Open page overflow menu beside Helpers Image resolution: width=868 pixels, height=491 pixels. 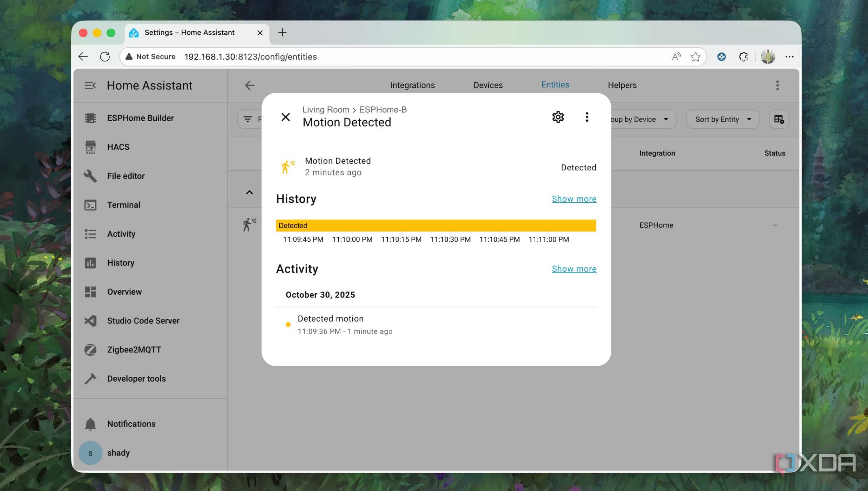777,85
